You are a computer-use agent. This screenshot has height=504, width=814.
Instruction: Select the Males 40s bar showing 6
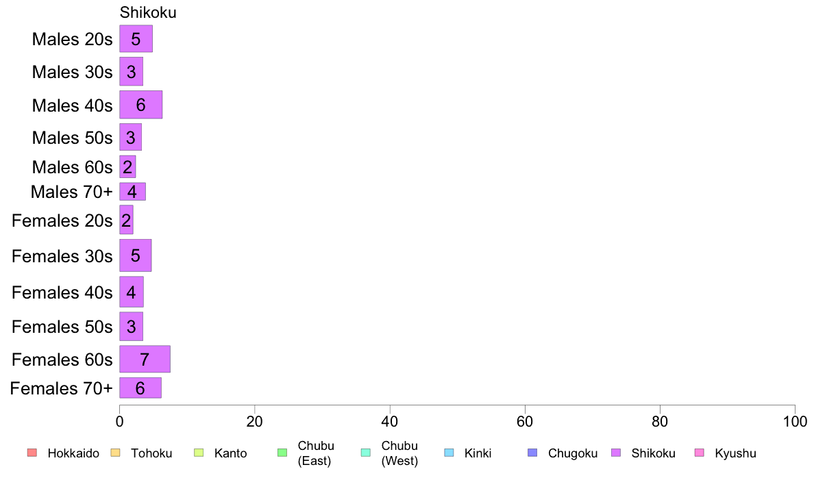140,105
